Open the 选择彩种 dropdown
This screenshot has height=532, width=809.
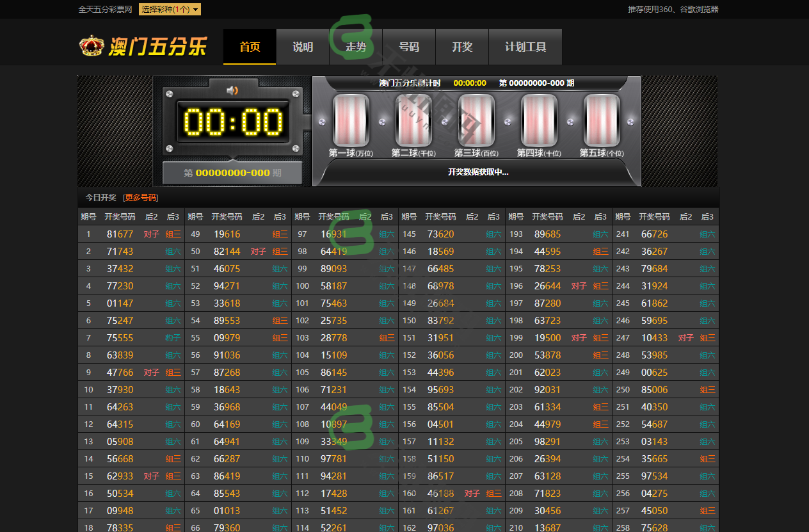[x=170, y=10]
